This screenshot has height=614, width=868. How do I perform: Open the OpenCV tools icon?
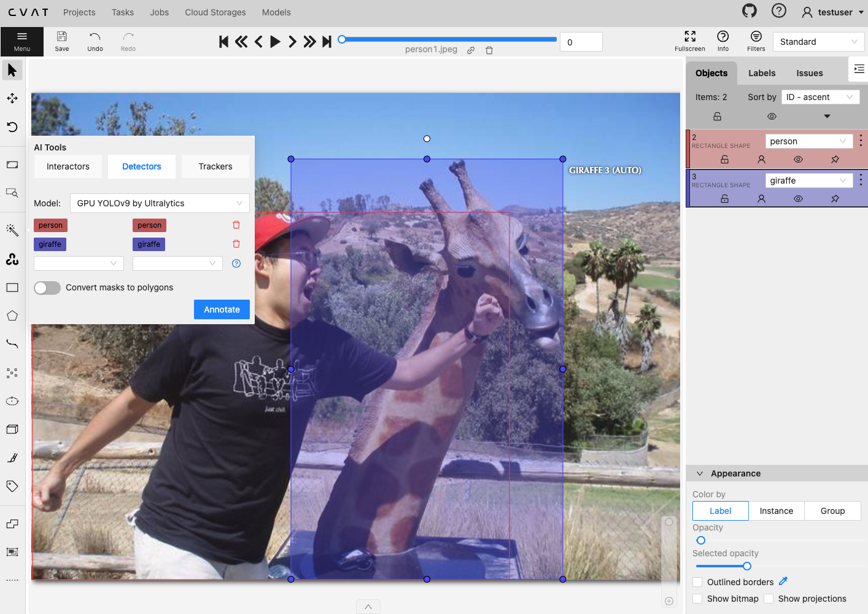(x=12, y=259)
